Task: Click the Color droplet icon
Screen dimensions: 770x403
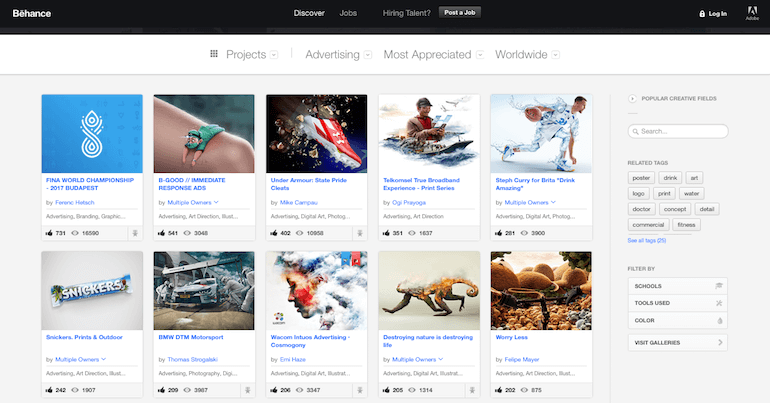Action: coord(720,321)
